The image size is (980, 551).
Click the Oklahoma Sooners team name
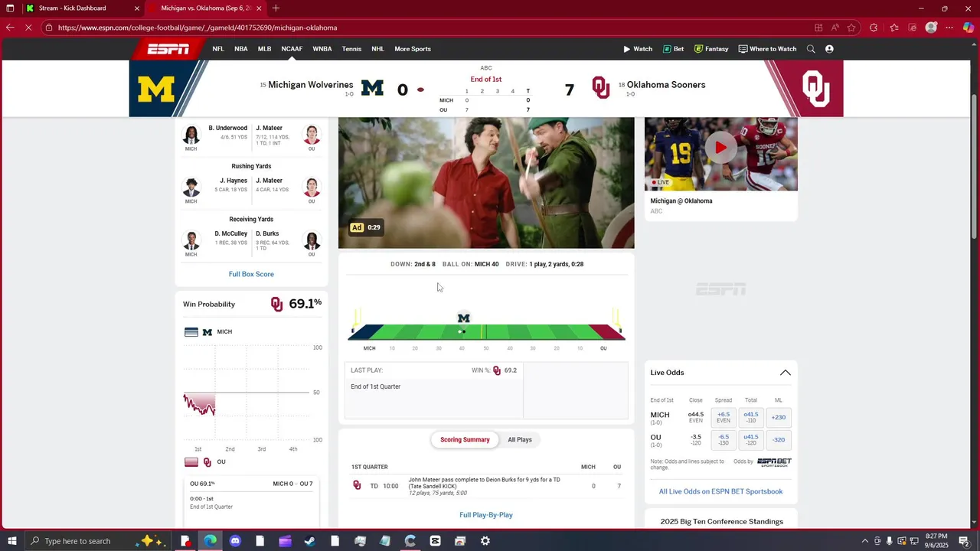click(x=666, y=85)
